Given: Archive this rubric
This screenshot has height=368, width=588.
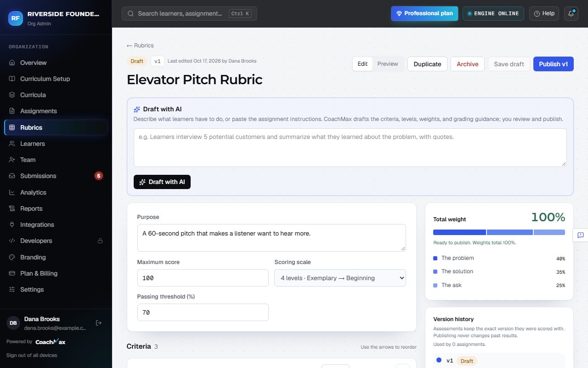Looking at the screenshot, I should pyautogui.click(x=468, y=64).
